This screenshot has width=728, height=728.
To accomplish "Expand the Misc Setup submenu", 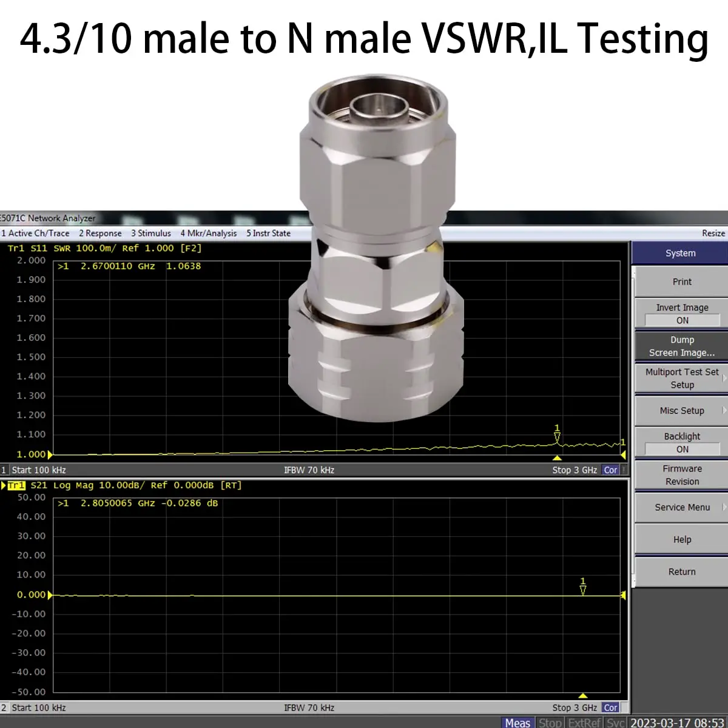I will 681,411.
